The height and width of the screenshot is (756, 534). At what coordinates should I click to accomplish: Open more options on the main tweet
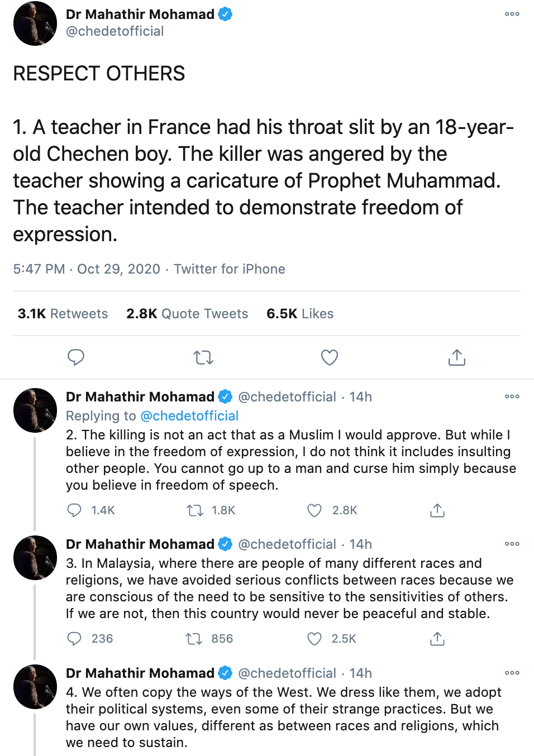point(512,14)
